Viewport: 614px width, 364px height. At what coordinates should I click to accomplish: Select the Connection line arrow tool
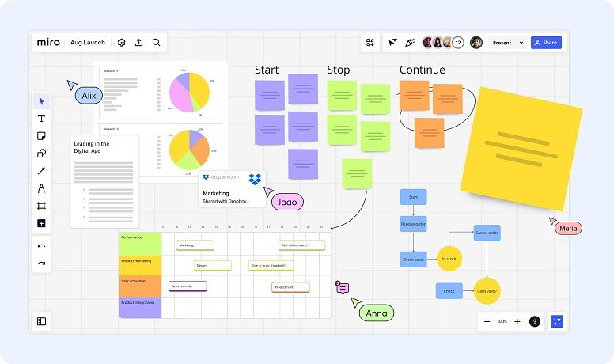point(41,171)
